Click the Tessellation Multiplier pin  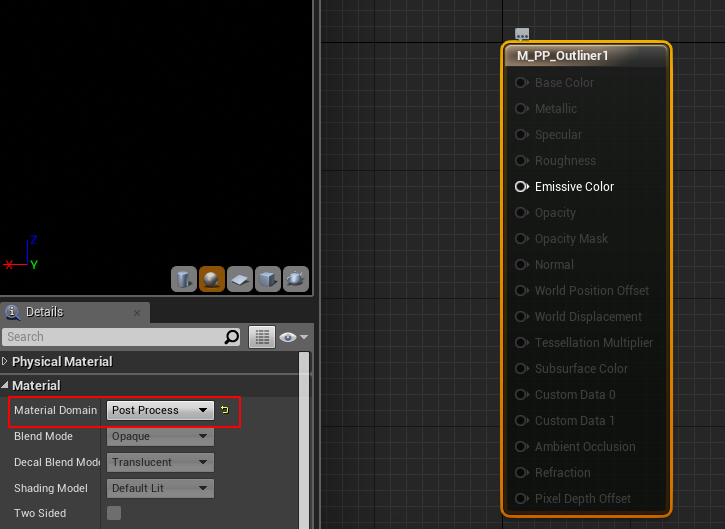click(522, 342)
